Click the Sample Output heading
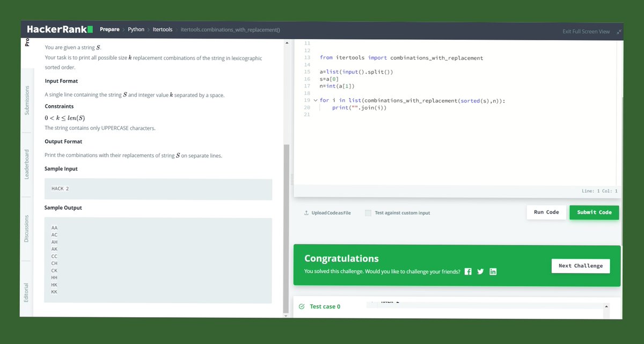The width and height of the screenshot is (644, 344). (63, 208)
